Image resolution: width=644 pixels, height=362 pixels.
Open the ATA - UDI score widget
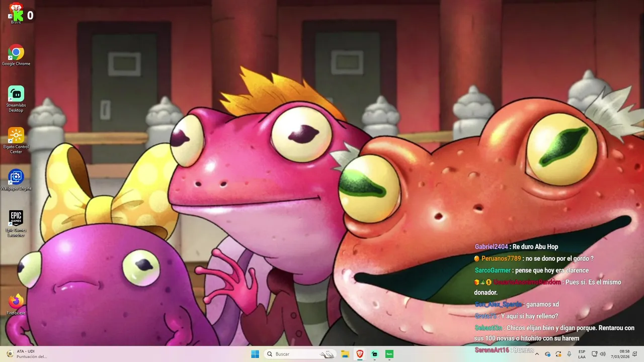tap(28, 354)
